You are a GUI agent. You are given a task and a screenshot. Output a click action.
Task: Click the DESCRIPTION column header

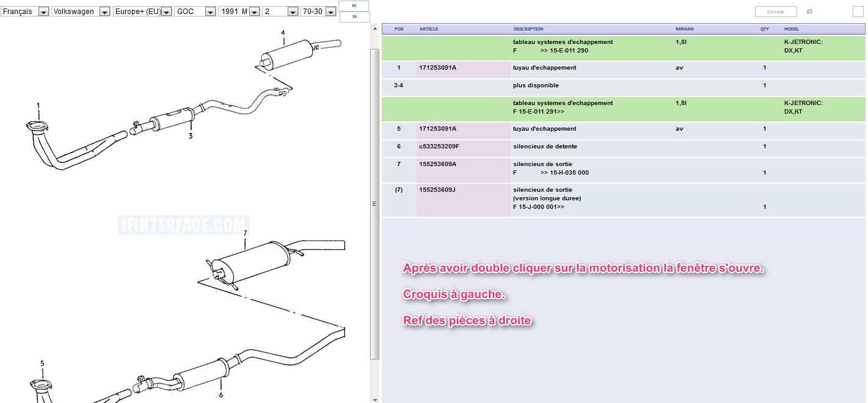528,29
